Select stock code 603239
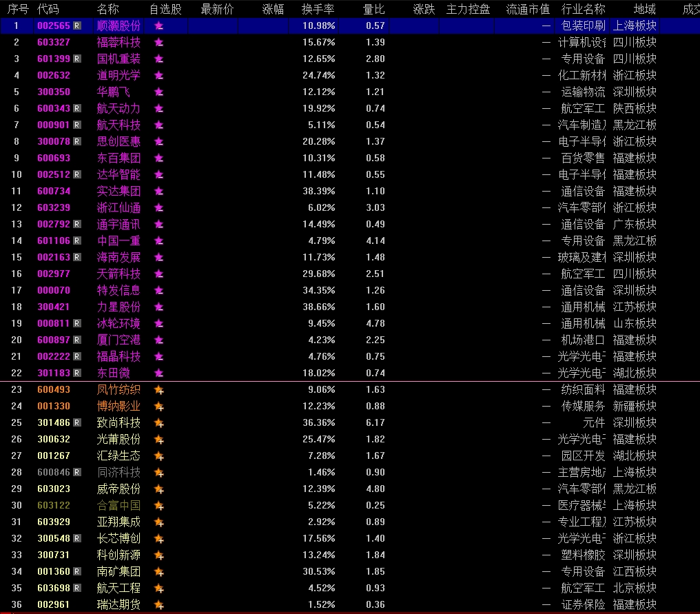 [x=54, y=207]
